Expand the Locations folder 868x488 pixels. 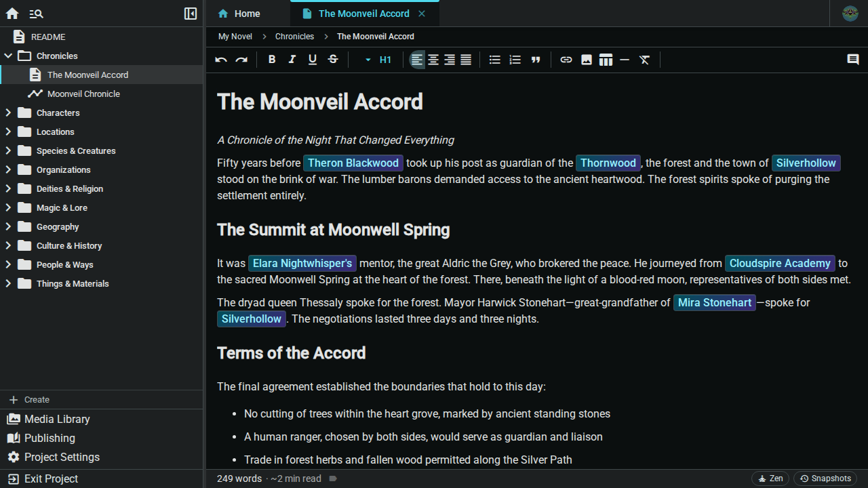pos(8,131)
